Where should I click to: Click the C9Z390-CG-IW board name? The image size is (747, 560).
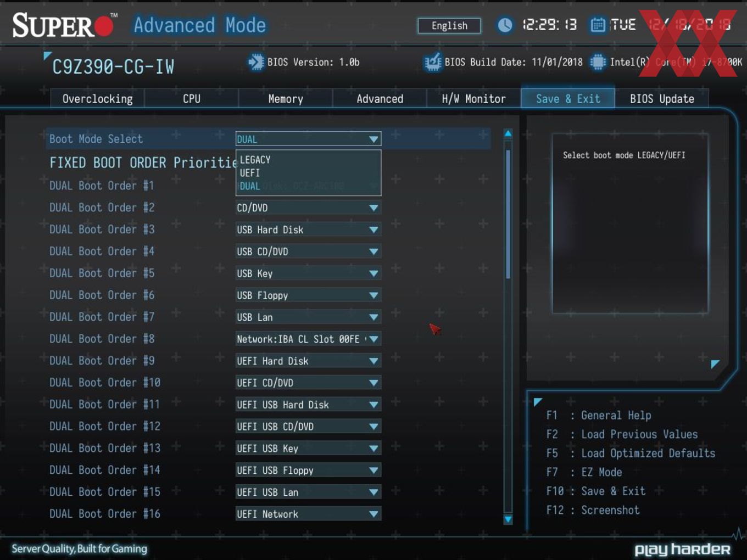pos(113,67)
